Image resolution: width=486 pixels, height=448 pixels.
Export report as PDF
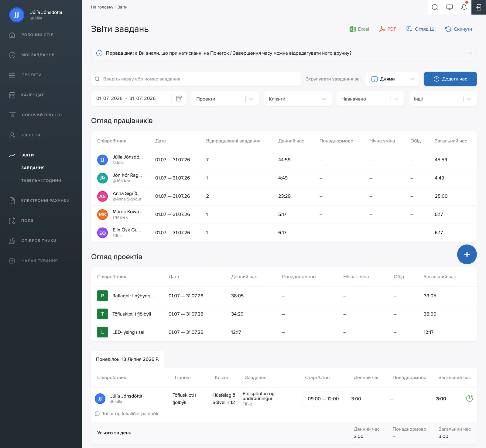pyautogui.click(x=387, y=29)
